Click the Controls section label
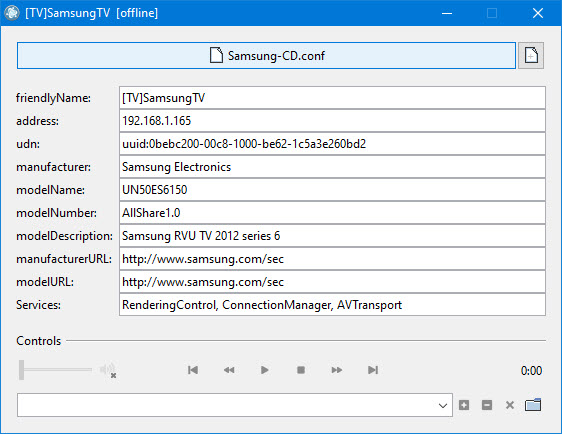Screen dimensions: 562x434 [x=39, y=341]
